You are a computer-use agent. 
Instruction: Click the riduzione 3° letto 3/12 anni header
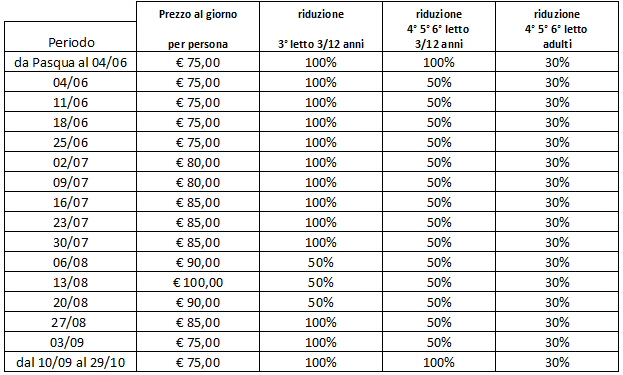321,27
